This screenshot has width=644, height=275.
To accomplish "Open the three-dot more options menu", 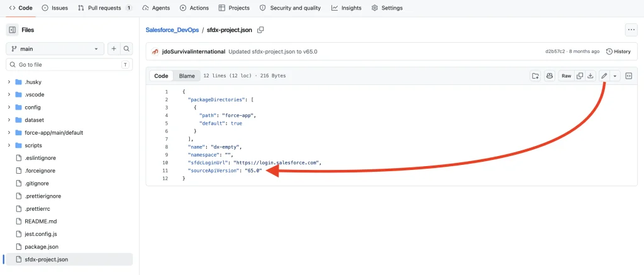I will (x=630, y=30).
